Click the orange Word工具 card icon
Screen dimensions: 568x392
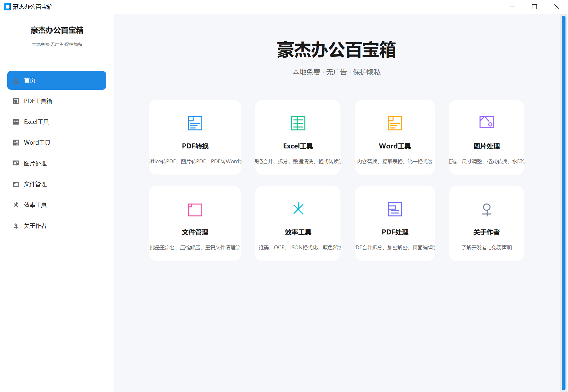(395, 123)
